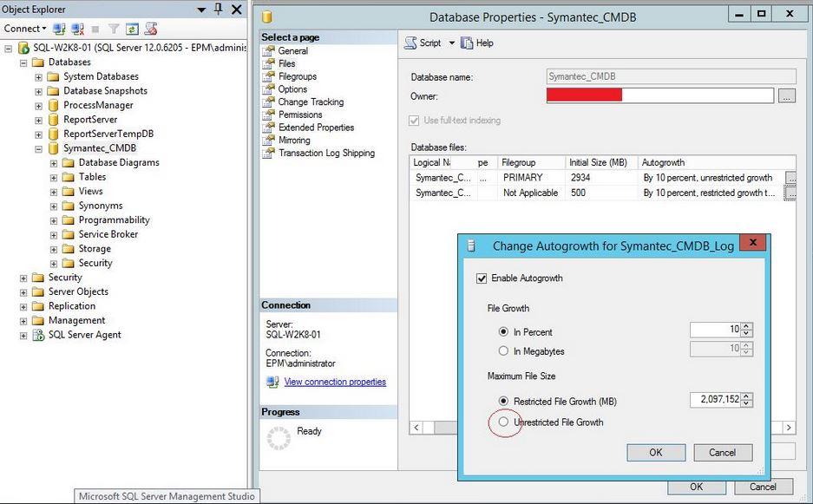Open the Files page
Image resolution: width=813 pixels, height=504 pixels.
point(286,63)
